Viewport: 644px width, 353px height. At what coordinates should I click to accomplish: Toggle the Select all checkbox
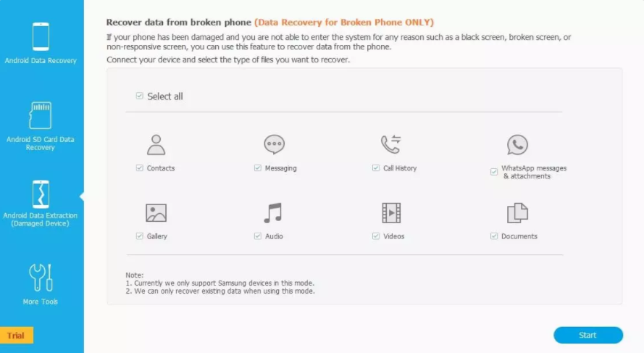140,96
